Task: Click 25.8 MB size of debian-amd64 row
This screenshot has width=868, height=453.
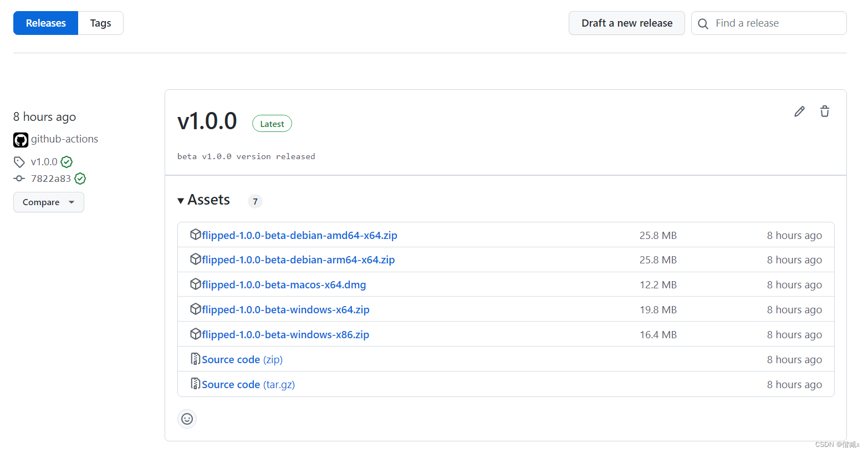Action: click(x=658, y=236)
